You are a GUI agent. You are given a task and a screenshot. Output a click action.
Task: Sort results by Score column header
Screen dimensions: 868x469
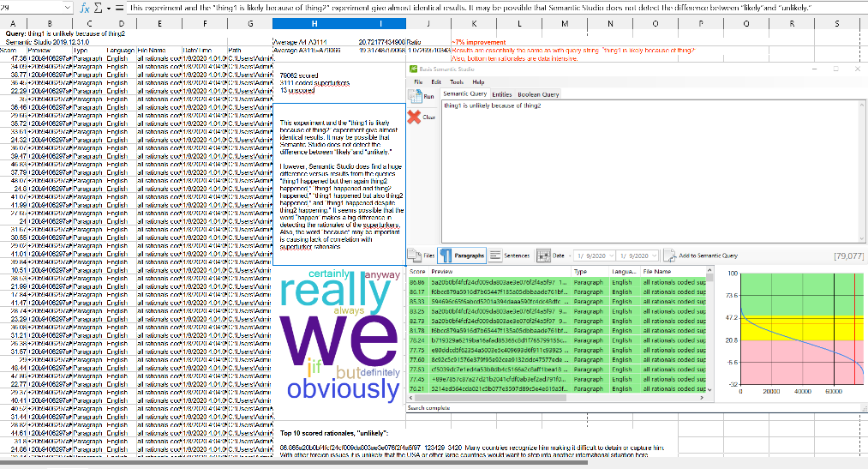(x=417, y=271)
